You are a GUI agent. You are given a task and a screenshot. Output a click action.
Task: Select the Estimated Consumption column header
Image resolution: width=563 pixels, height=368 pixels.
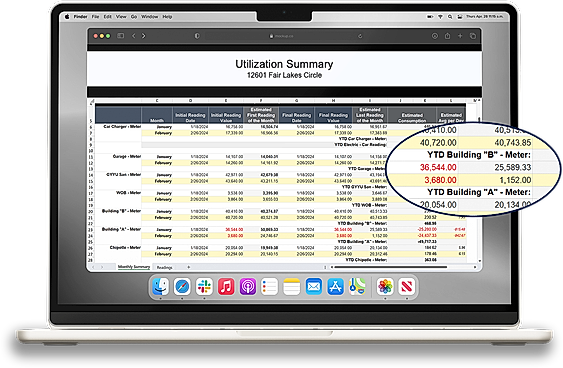click(x=412, y=115)
